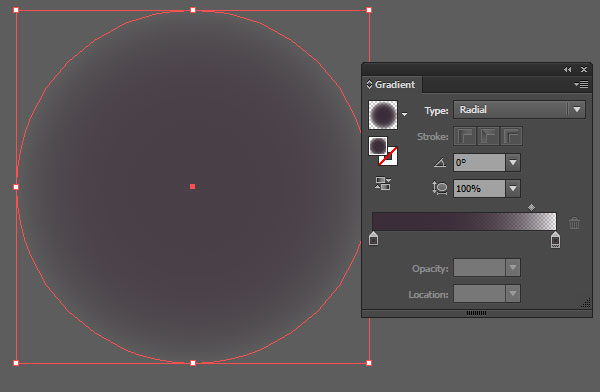Click the Opacity input field

pos(479,268)
